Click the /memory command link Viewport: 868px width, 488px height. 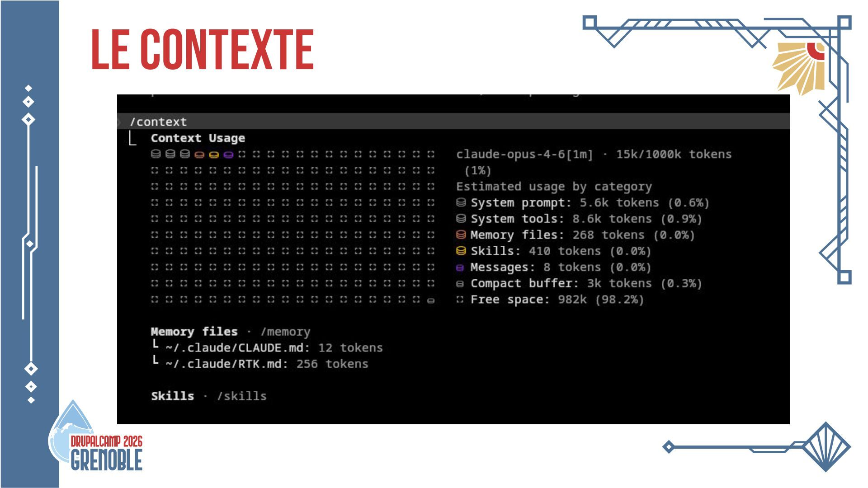285,332
